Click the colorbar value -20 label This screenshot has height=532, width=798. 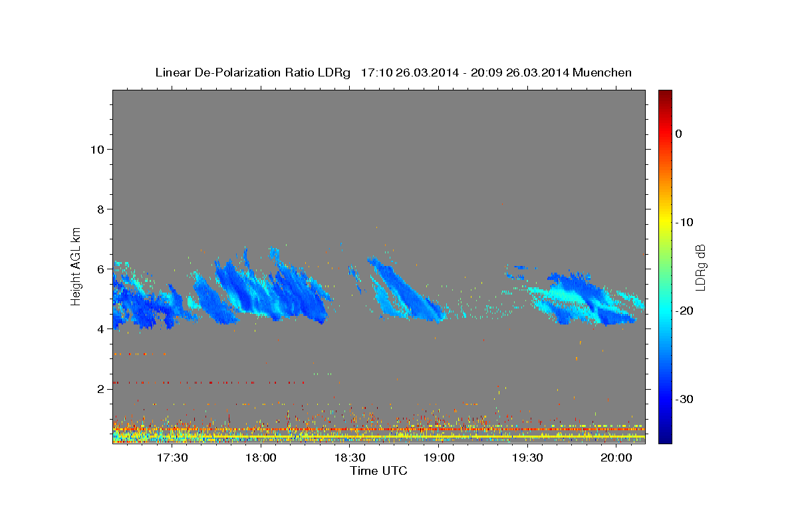point(684,311)
